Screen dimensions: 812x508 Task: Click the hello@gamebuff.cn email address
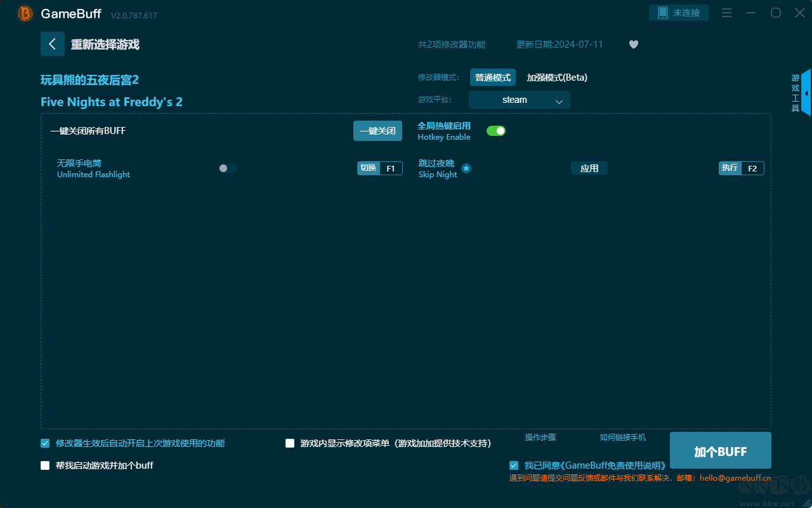735,478
